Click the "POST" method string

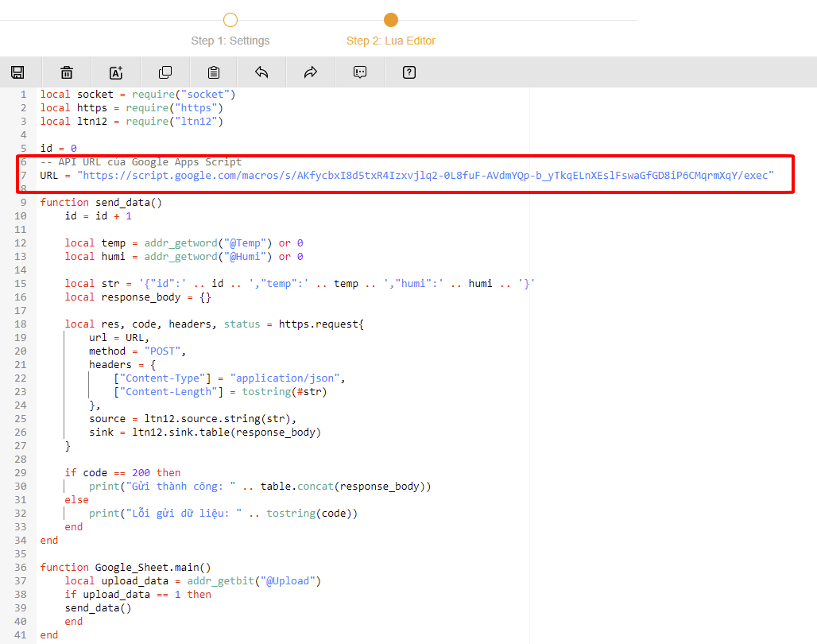tap(162, 351)
